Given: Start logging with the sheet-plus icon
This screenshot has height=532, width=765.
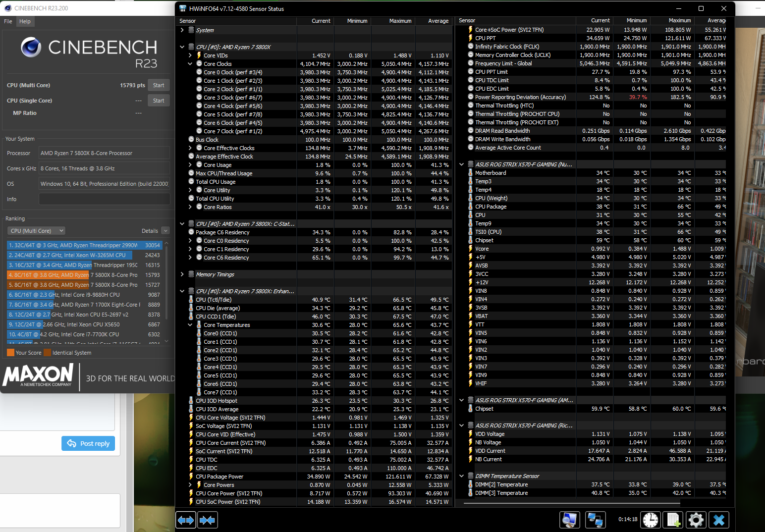Looking at the screenshot, I should pyautogui.click(x=673, y=520).
